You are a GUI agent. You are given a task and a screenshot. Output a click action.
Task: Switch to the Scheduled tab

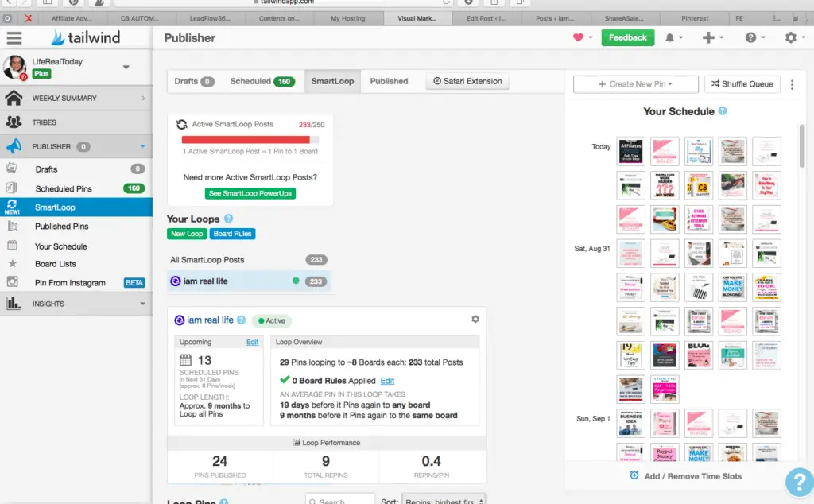pos(262,82)
